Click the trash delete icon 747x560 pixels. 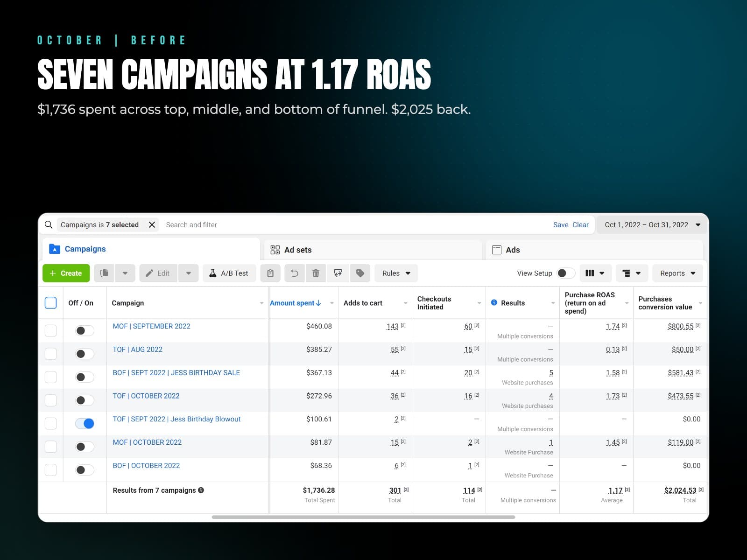[316, 273]
